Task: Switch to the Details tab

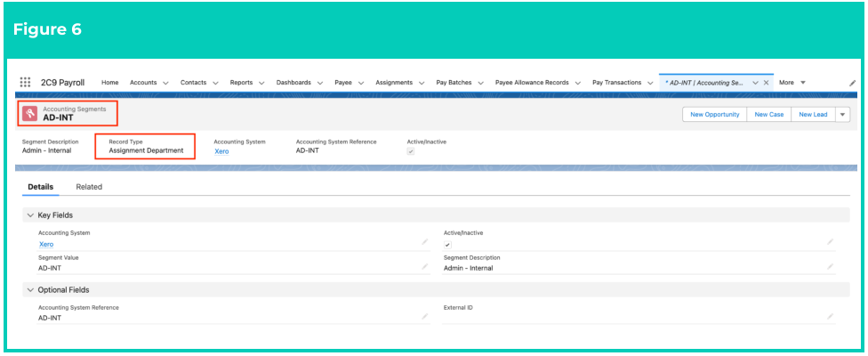Action: coord(40,187)
